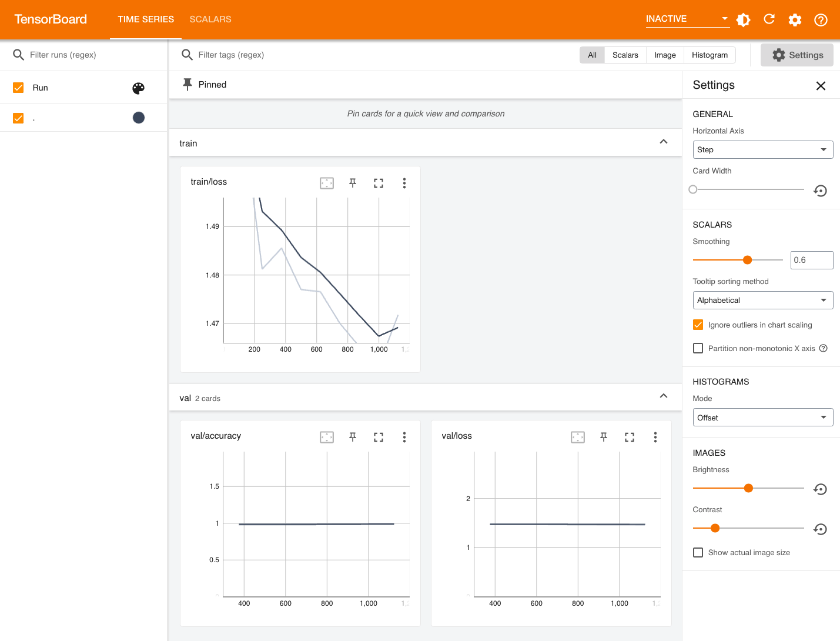Image resolution: width=840 pixels, height=641 pixels.
Task: Close the Settings panel
Action: (821, 86)
